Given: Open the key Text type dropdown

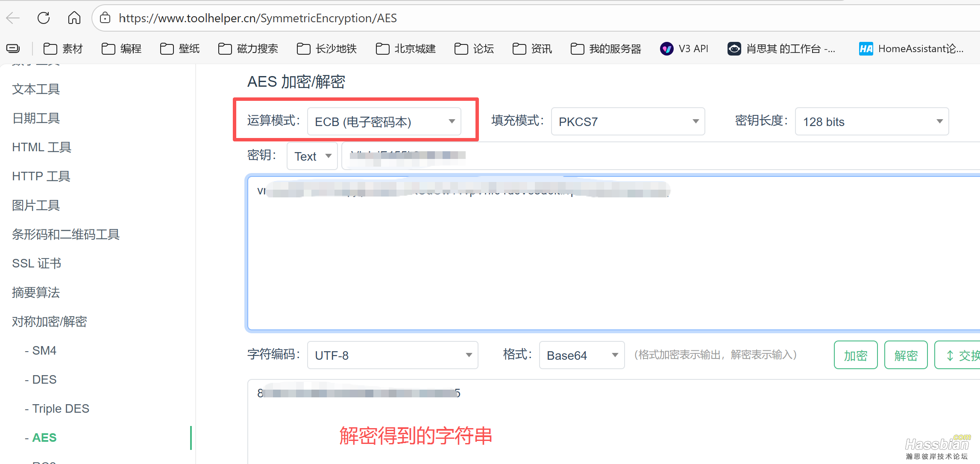Looking at the screenshot, I should 312,156.
